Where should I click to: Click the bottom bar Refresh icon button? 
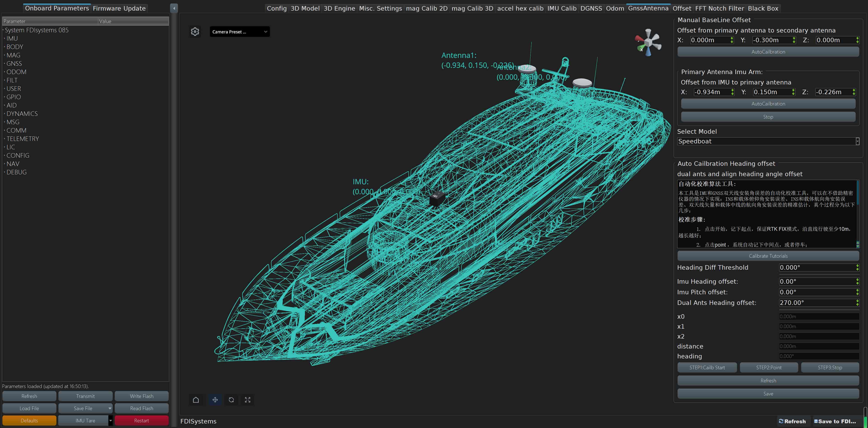[792, 421]
